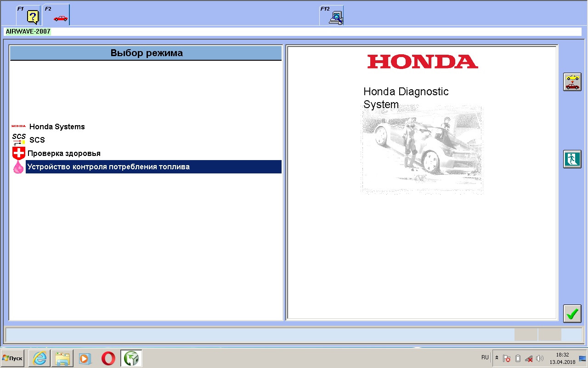Viewport: 588px width, 368px height.
Task: Click the green exit door icon
Action: pyautogui.click(x=572, y=159)
